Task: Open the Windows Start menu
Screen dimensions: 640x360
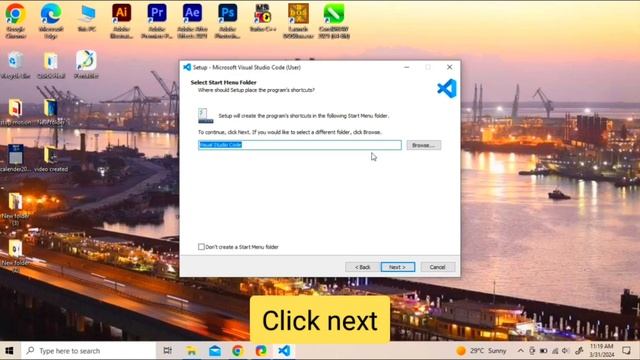Action: (9, 351)
